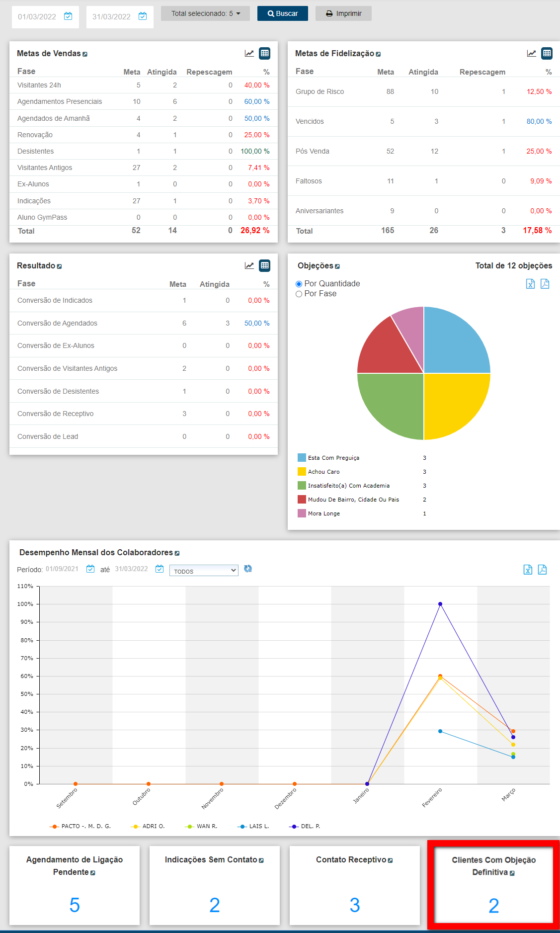
Task: Click the Achou Caro yellow legend swatch
Action: (302, 472)
